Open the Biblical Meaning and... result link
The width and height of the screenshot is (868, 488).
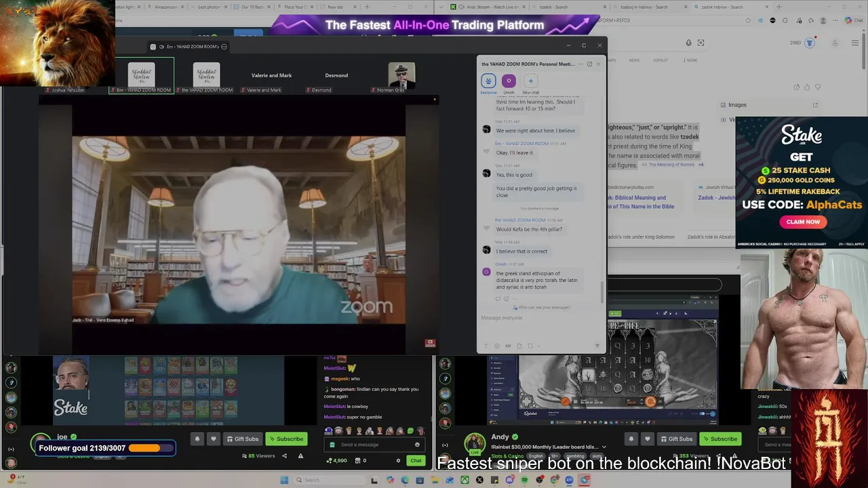point(640,202)
